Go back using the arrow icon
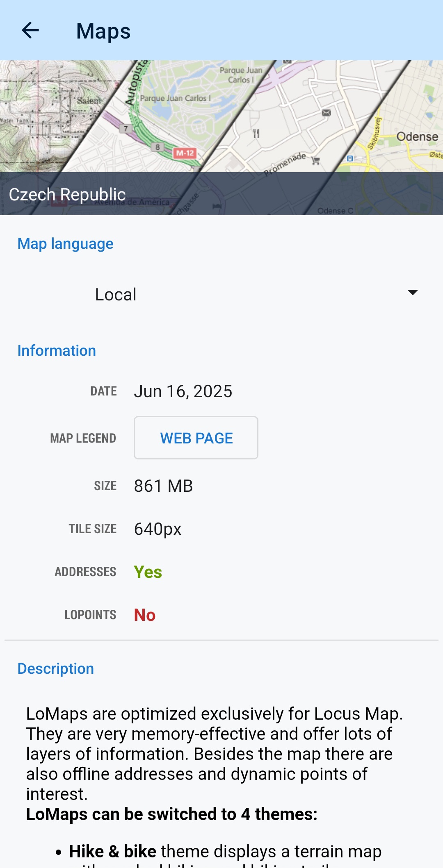Image resolution: width=443 pixels, height=868 pixels. [30, 30]
